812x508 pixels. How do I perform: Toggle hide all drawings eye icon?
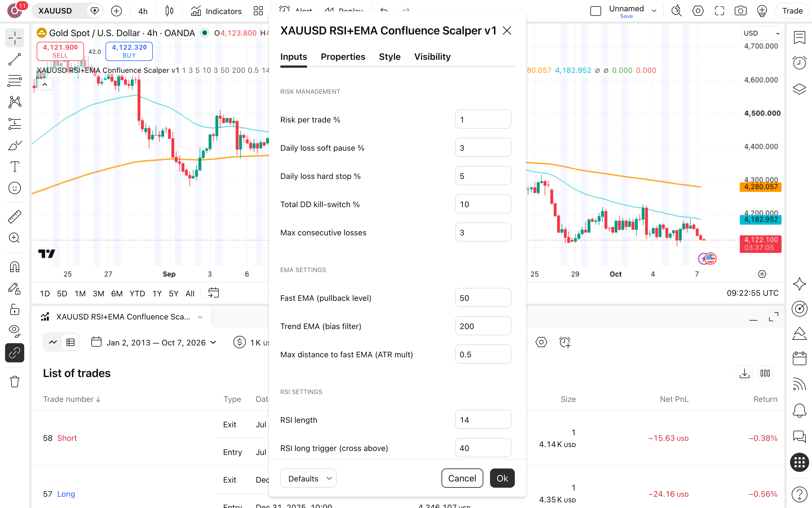14,331
